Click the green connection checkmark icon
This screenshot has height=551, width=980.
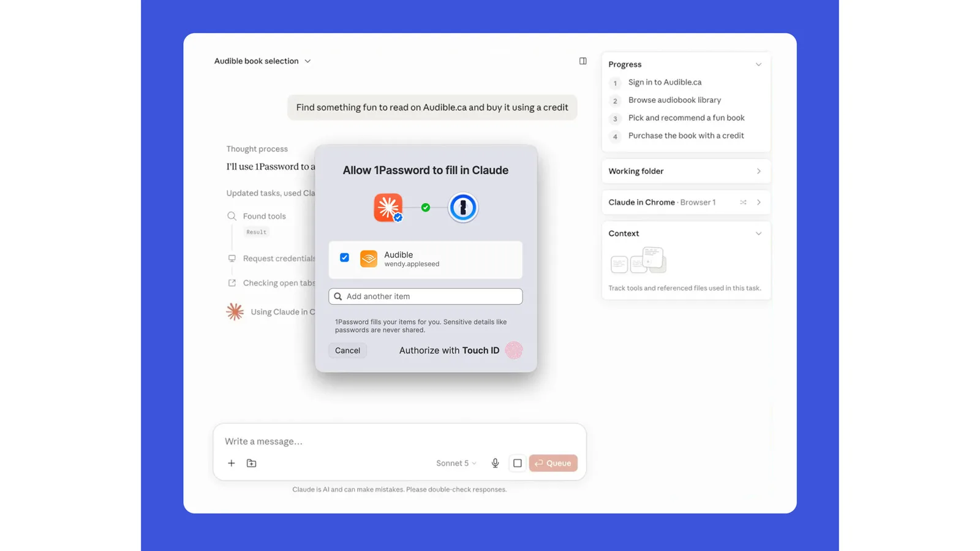(426, 208)
